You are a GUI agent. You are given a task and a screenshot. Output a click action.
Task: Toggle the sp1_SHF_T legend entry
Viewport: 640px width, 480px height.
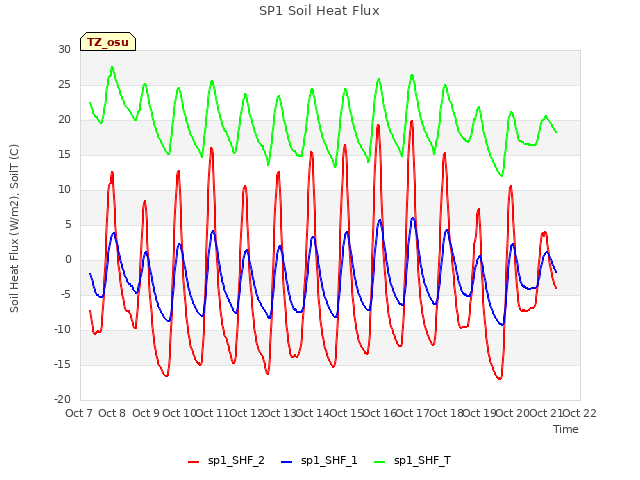pos(412,461)
